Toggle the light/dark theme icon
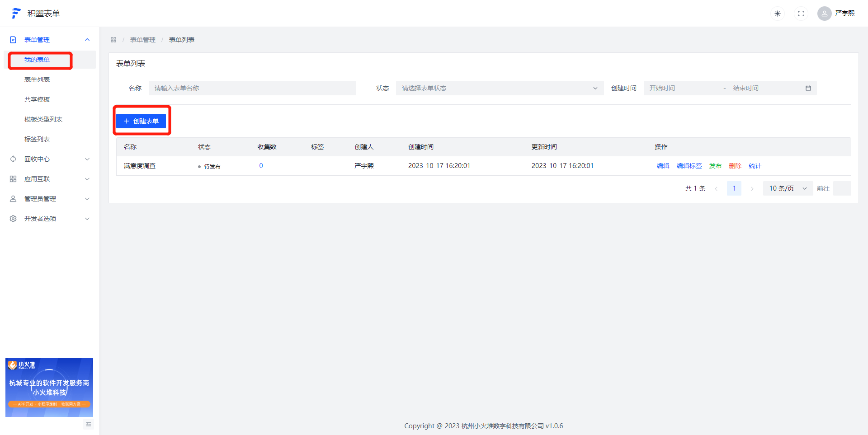The height and width of the screenshot is (435, 868). point(778,14)
